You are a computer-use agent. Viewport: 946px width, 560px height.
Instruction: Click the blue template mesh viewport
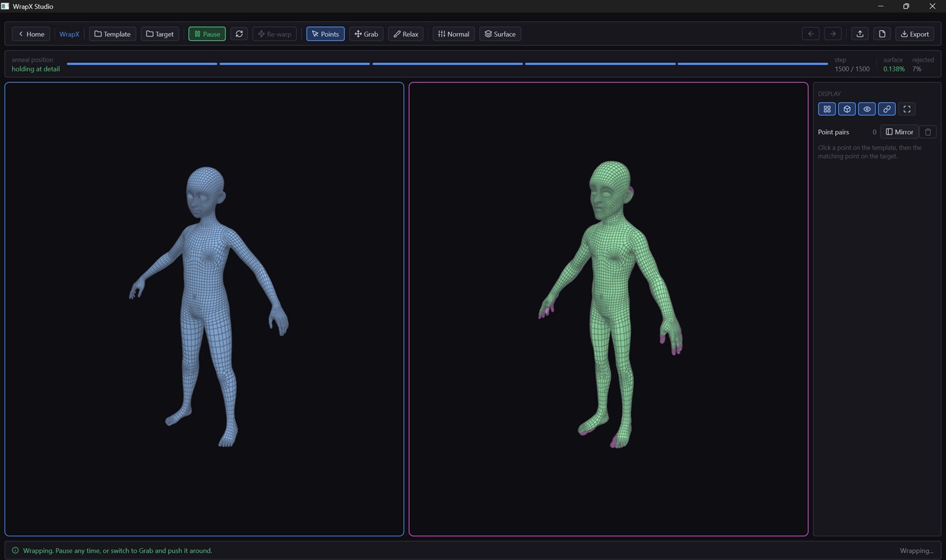tap(204, 309)
